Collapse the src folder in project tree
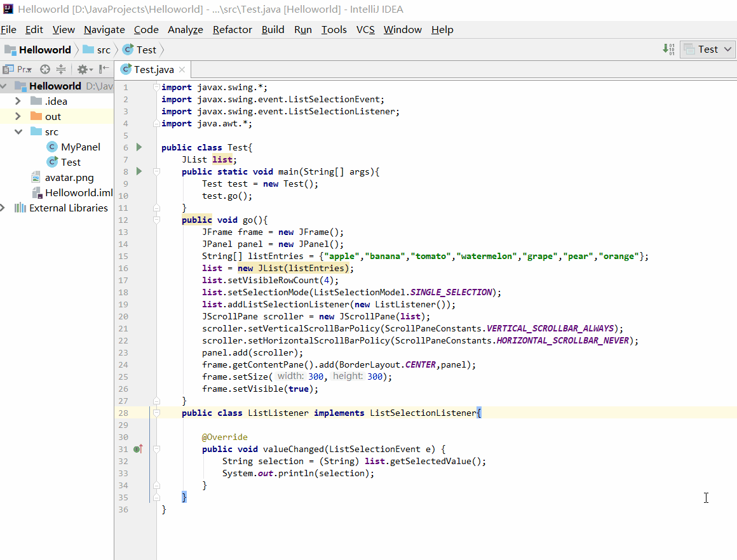The image size is (737, 560). (x=18, y=131)
